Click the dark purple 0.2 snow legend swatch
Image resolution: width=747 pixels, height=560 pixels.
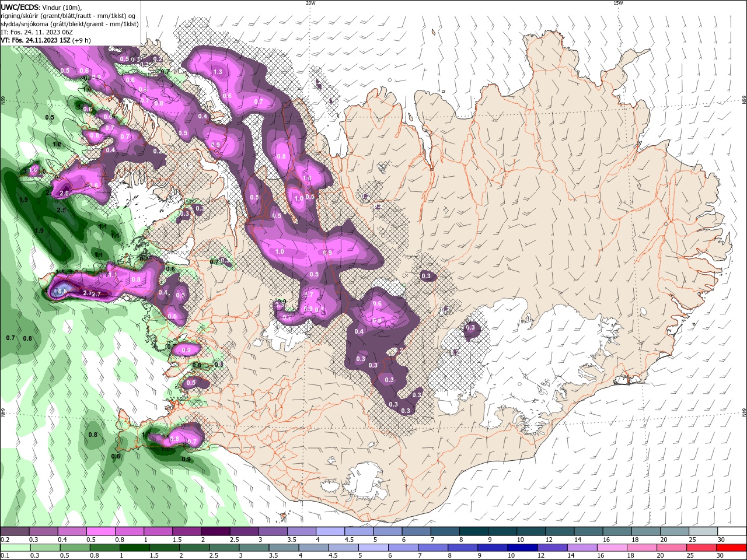(x=15, y=531)
